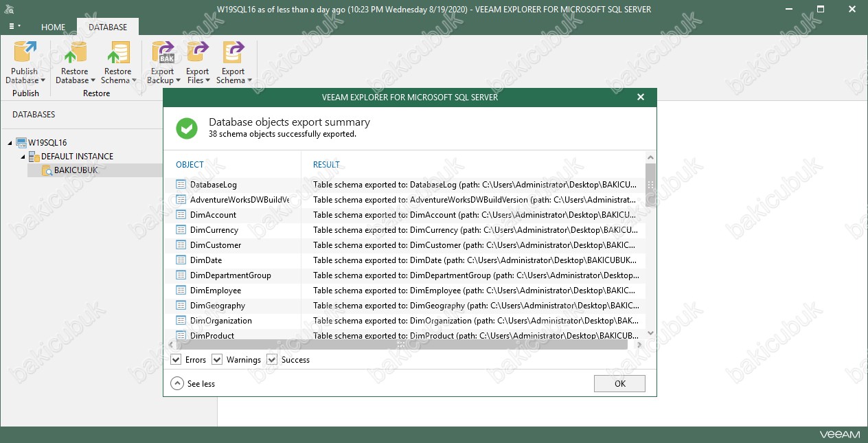This screenshot has width=868, height=443.
Task: Select the DimProduct row
Action: (x=404, y=336)
